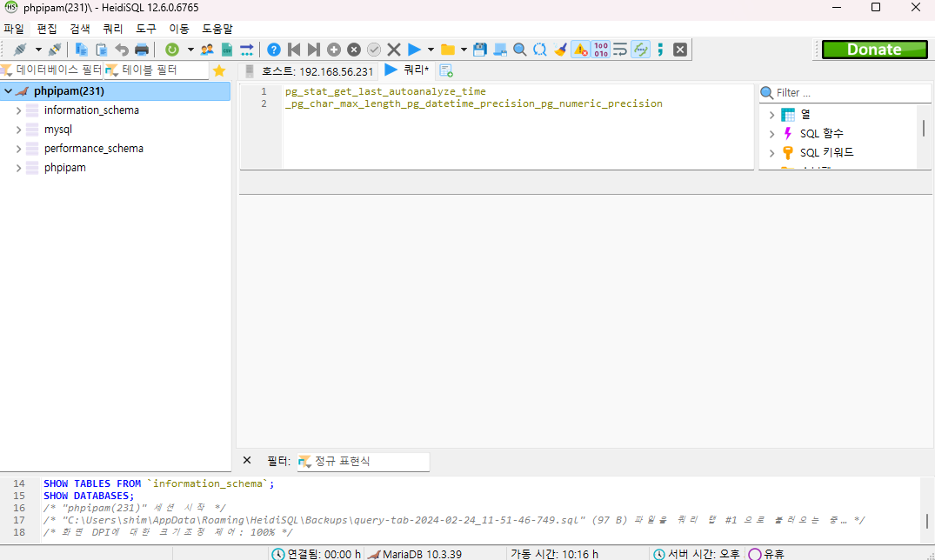Image resolution: width=935 pixels, height=560 pixels.
Task: Open the session manager connect icon
Action: click(x=20, y=50)
